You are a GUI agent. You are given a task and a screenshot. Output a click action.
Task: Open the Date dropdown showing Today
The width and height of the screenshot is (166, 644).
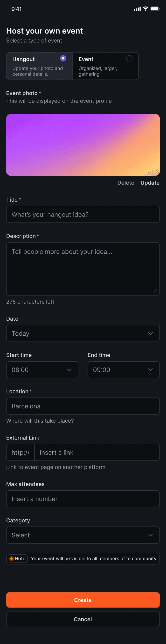pos(83,333)
